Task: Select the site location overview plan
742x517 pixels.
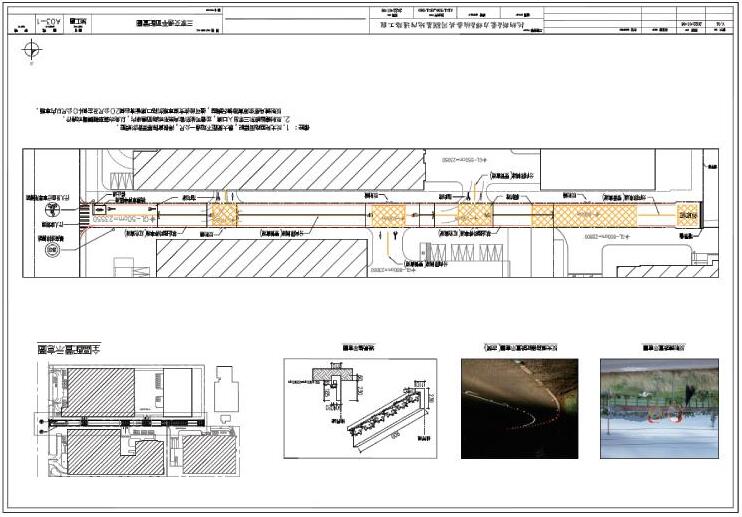Action: click(x=139, y=420)
